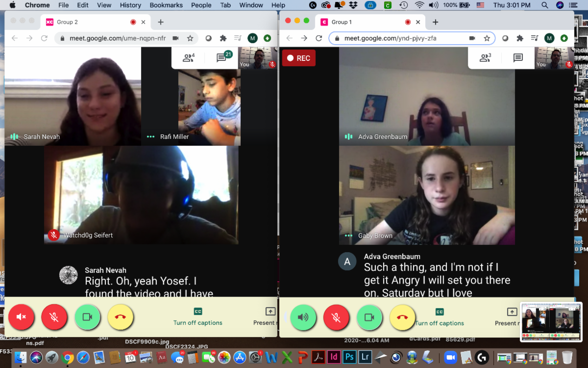Select Adva Greenbaum's video tile
The width and height of the screenshot is (588, 368).
tap(427, 96)
